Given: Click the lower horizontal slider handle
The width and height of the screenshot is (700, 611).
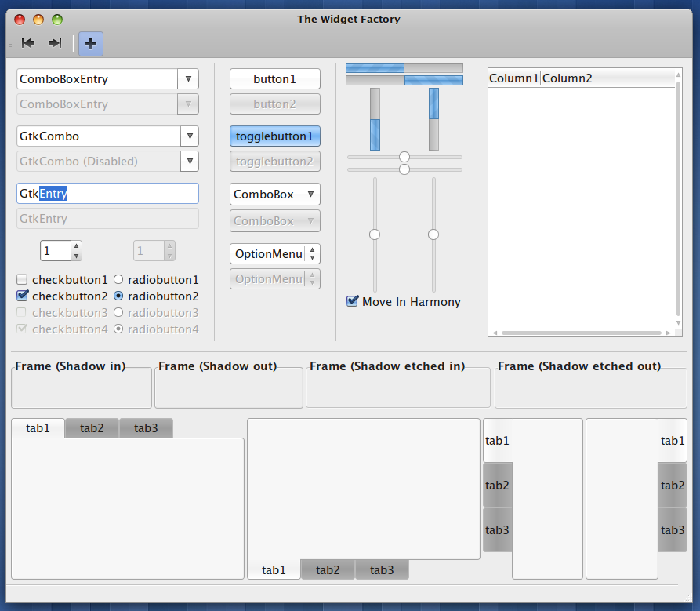Looking at the screenshot, I should point(404,169).
